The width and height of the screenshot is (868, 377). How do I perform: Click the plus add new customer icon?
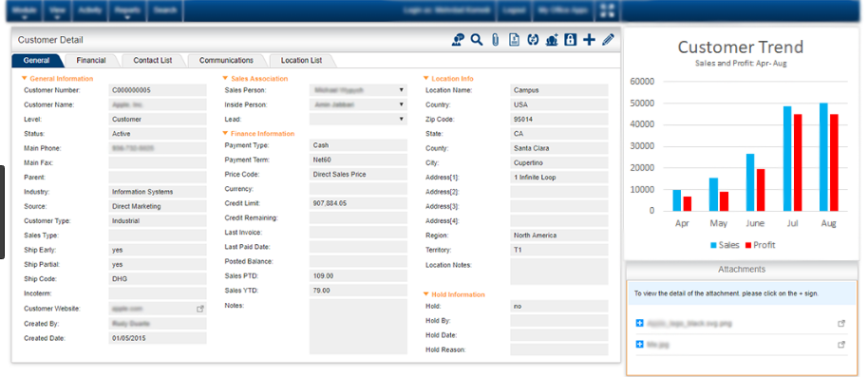pyautogui.click(x=590, y=40)
